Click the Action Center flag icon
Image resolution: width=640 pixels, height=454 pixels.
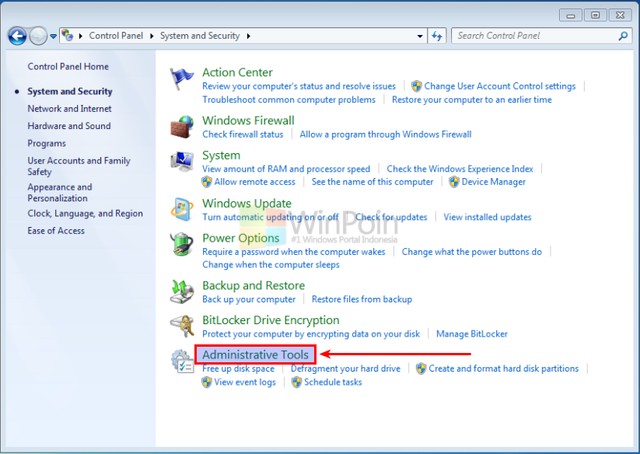click(182, 79)
